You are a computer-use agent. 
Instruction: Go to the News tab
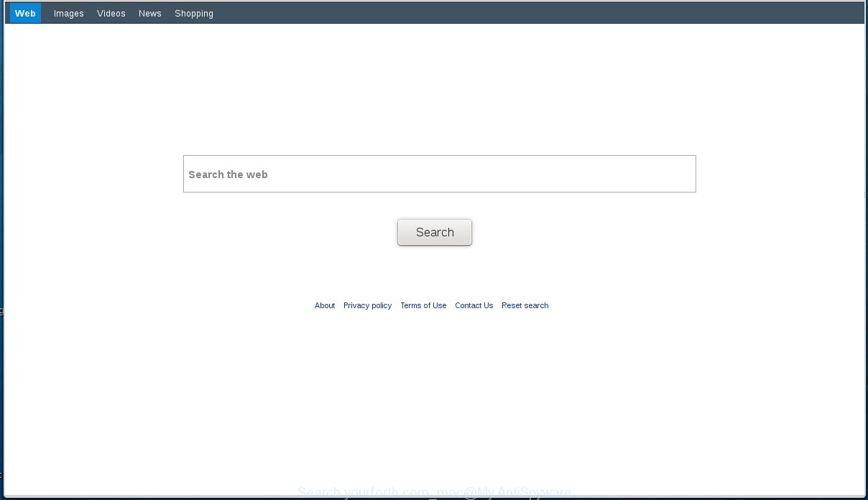[150, 14]
